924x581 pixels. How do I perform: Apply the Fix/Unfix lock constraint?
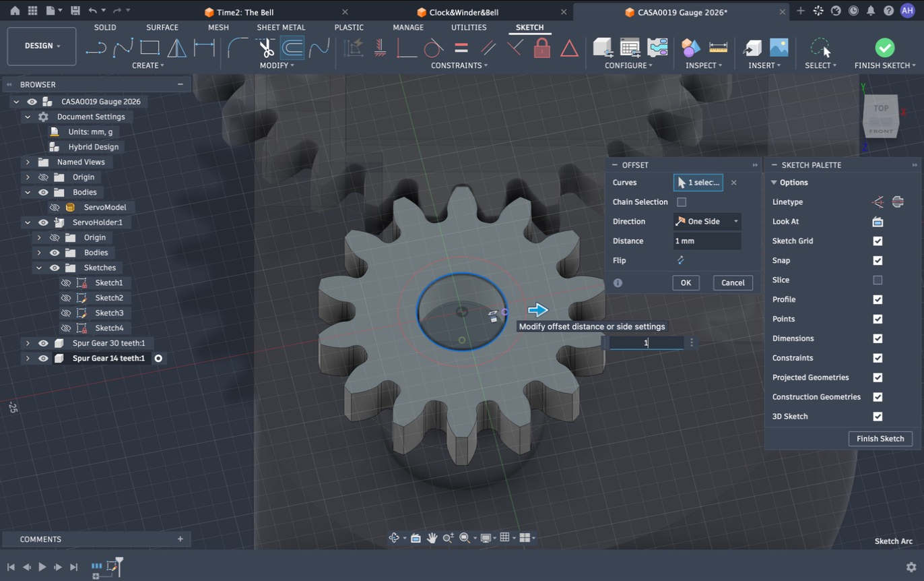click(x=542, y=47)
